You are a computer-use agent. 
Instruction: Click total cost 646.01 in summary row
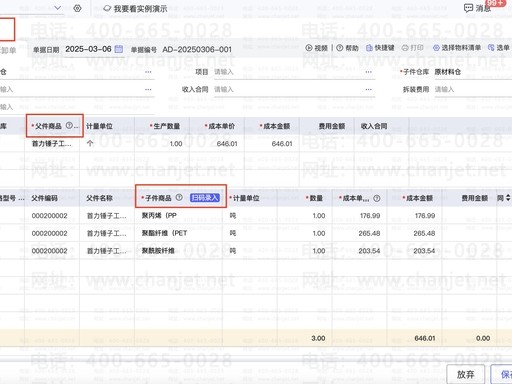click(x=425, y=338)
